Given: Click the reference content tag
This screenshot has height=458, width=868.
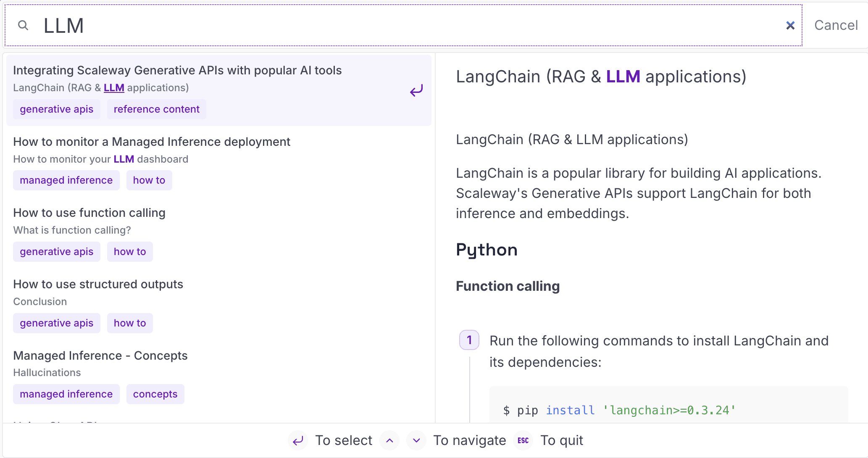Looking at the screenshot, I should tap(156, 109).
